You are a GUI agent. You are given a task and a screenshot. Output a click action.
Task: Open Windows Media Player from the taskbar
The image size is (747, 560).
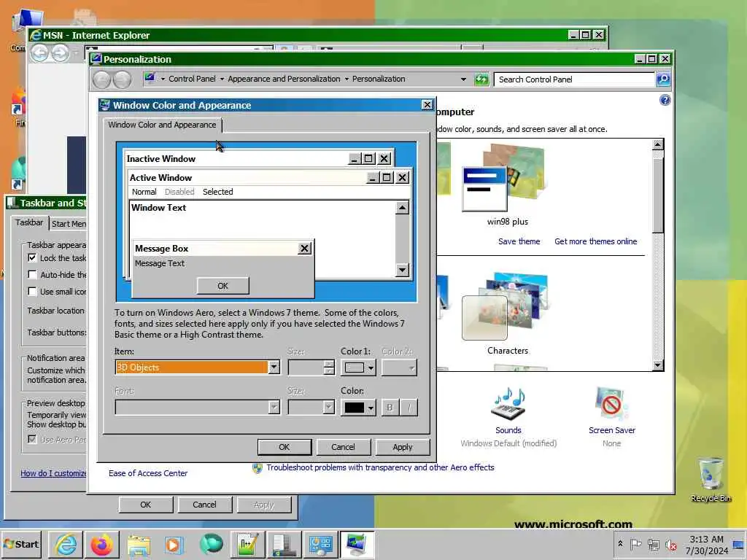pos(174,544)
